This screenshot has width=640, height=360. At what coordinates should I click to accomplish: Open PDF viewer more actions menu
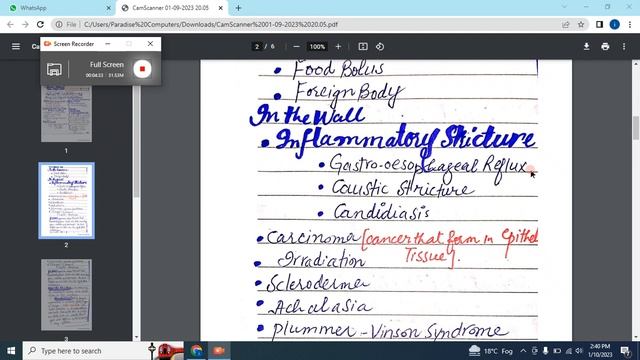point(624,47)
